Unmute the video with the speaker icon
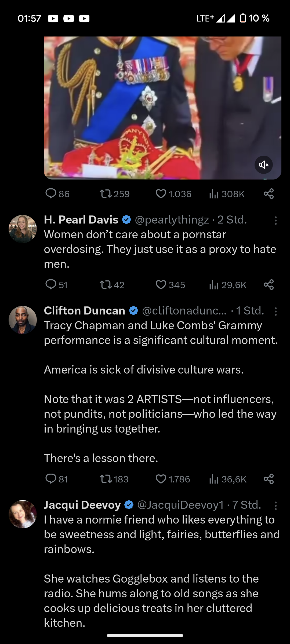Viewport: 290px width, 644px height. pyautogui.click(x=263, y=164)
